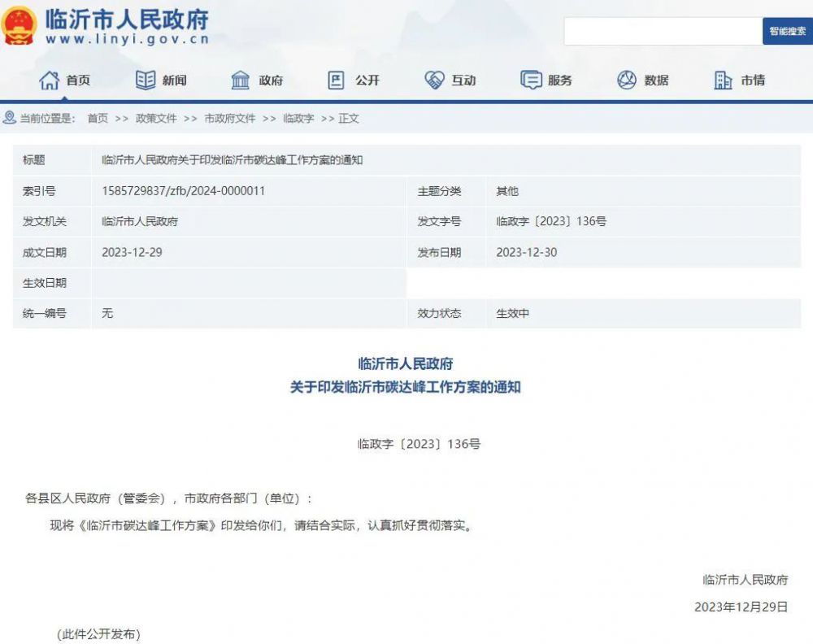The width and height of the screenshot is (813, 644).
Task: Open the 新闻 navigation menu item
Action: (x=174, y=80)
